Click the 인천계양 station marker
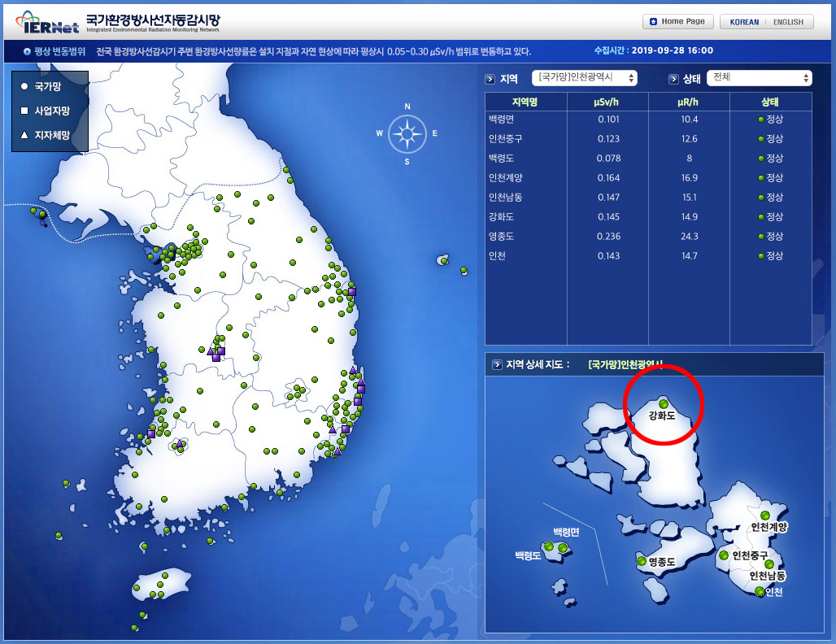The image size is (836, 644). [x=765, y=515]
